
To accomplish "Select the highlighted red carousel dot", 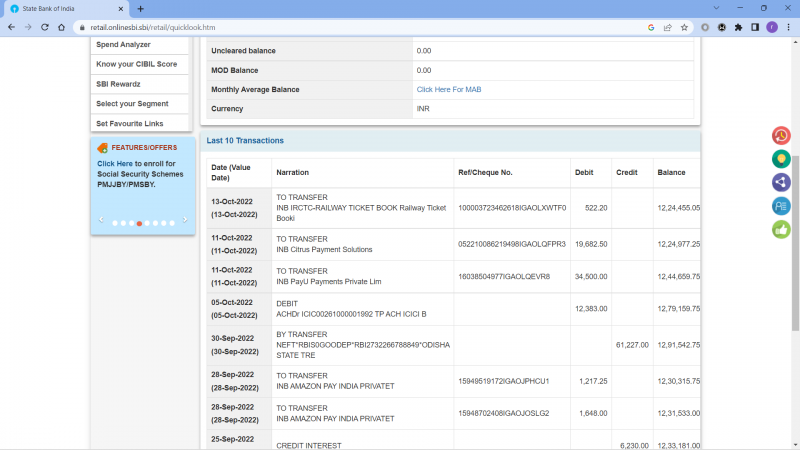I will click(x=139, y=223).
